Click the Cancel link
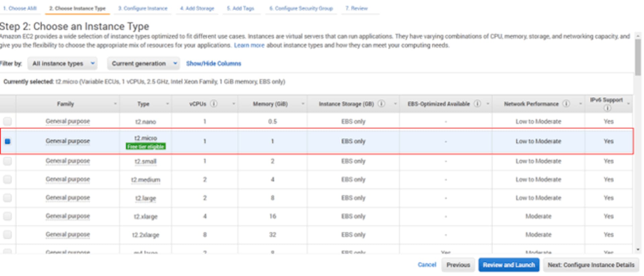The width and height of the screenshot is (644, 276). pyautogui.click(x=427, y=265)
